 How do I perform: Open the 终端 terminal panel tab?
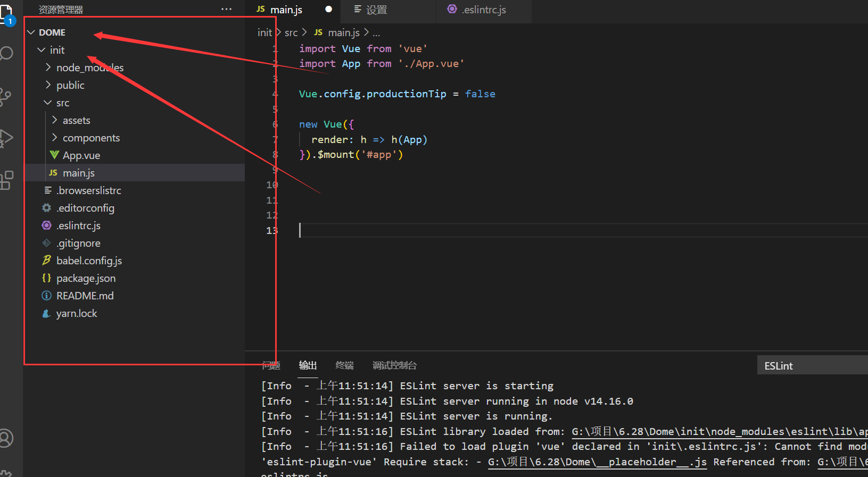point(344,365)
